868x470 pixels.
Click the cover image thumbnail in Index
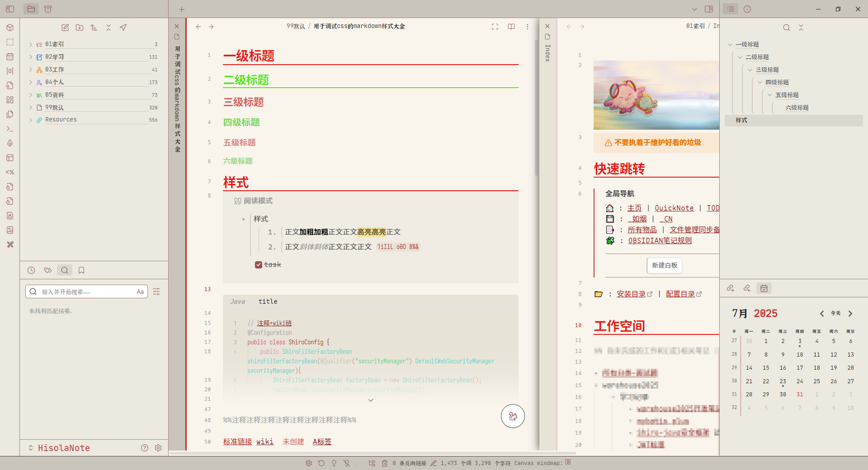[x=656, y=95]
